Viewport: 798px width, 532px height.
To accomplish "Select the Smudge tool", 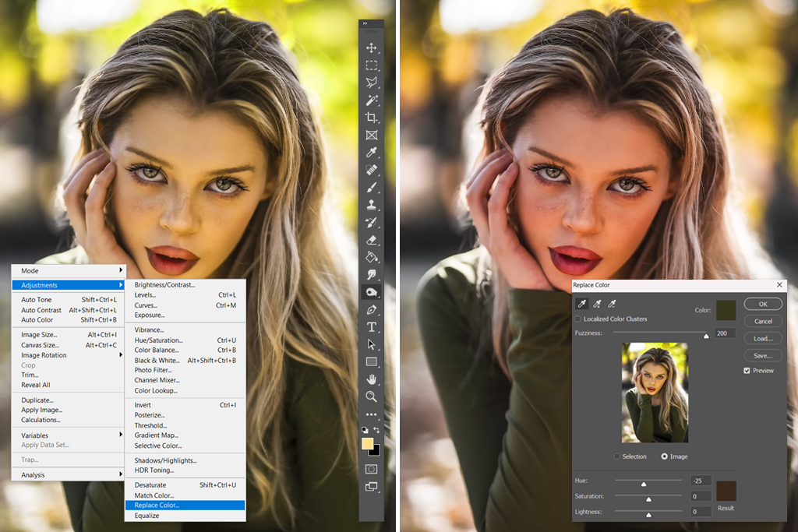I will pos(372,275).
